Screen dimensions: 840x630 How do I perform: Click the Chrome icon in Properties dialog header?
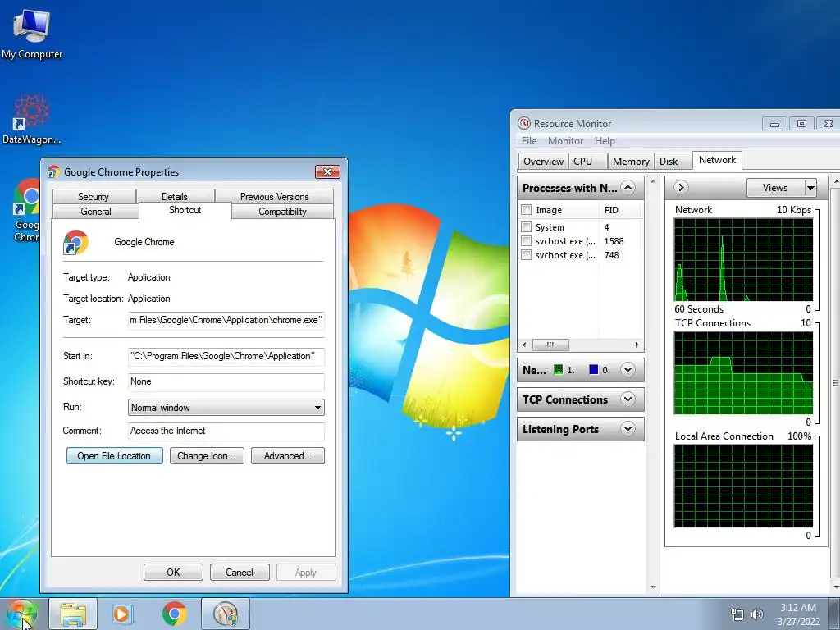pyautogui.click(x=75, y=242)
